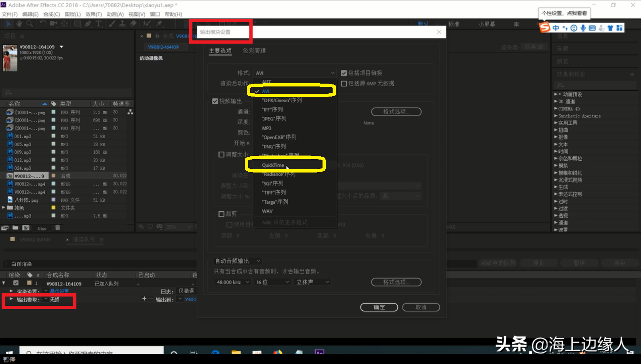
Task: Select the Rectangle shape tool
Action: (x=77, y=24)
